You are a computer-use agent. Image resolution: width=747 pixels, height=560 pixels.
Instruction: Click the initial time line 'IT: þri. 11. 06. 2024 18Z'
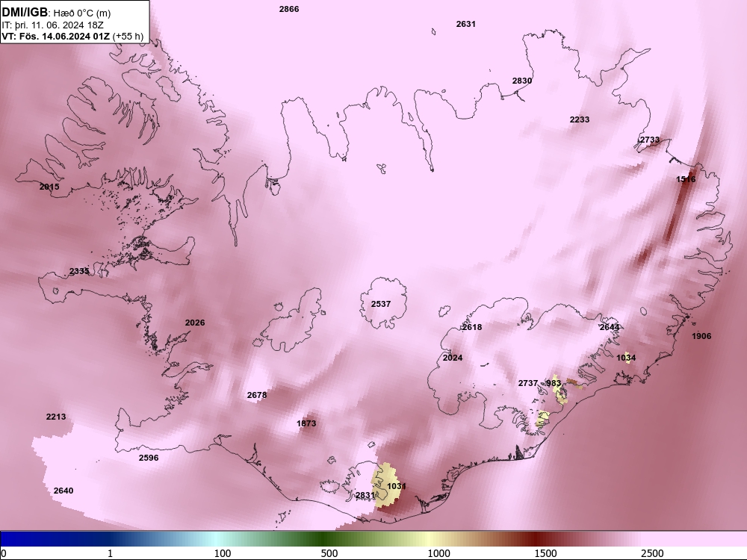pos(53,25)
